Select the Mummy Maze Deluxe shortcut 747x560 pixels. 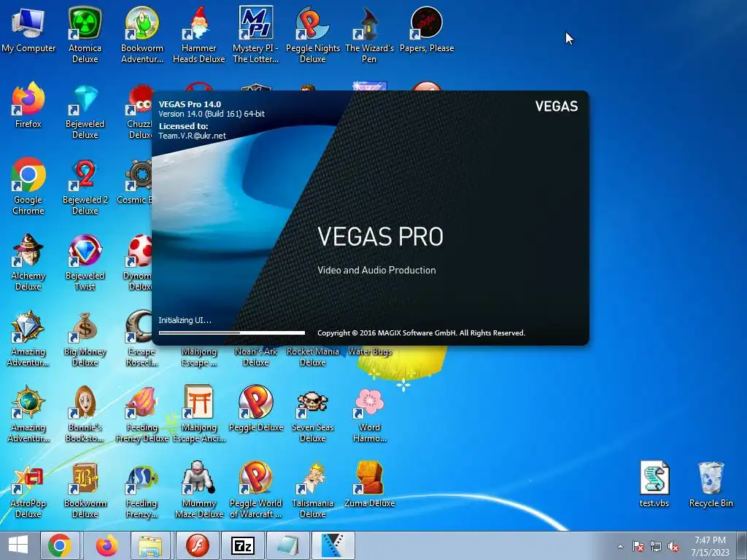(198, 491)
